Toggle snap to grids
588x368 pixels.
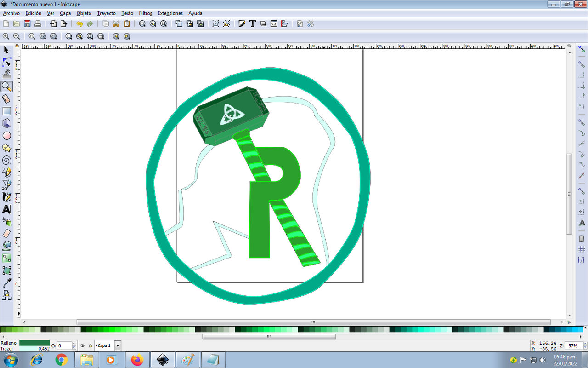point(582,249)
